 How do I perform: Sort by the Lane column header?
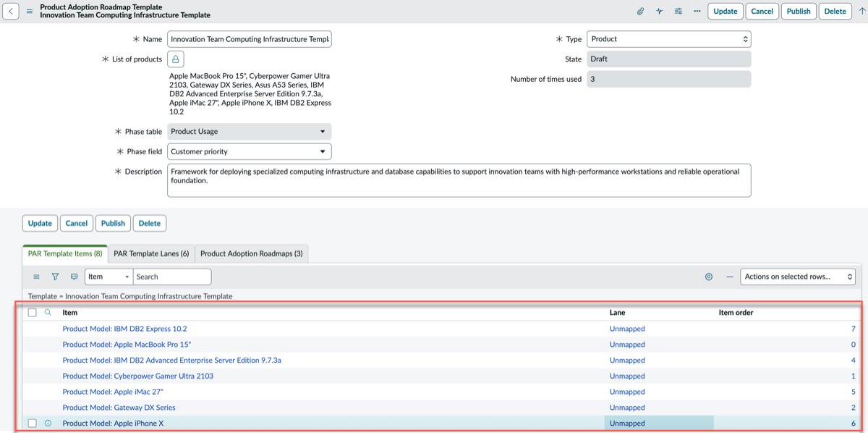click(617, 313)
